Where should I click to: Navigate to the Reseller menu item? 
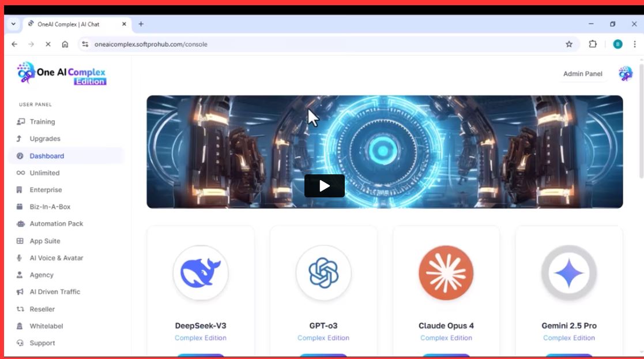(42, 309)
